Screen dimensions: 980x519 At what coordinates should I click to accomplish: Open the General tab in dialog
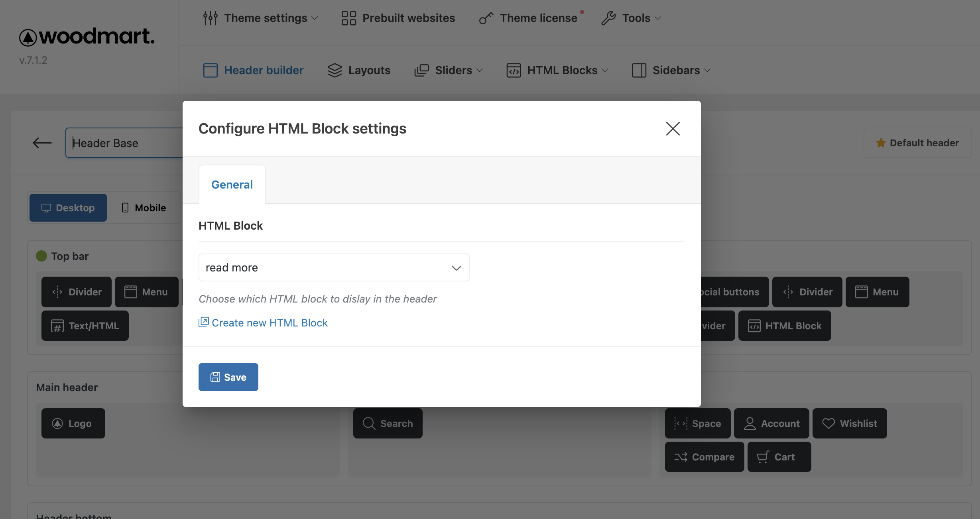pos(232,185)
